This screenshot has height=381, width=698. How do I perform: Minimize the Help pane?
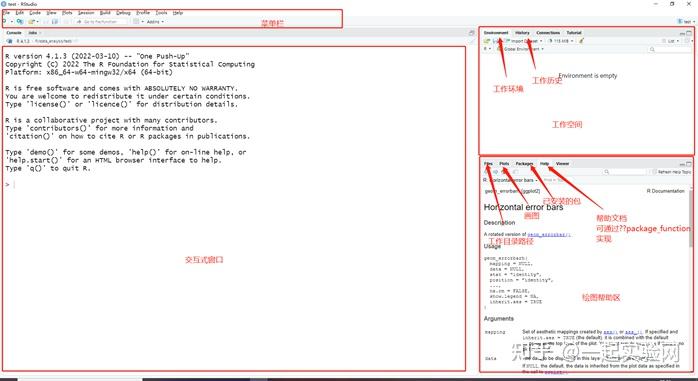pos(682,164)
